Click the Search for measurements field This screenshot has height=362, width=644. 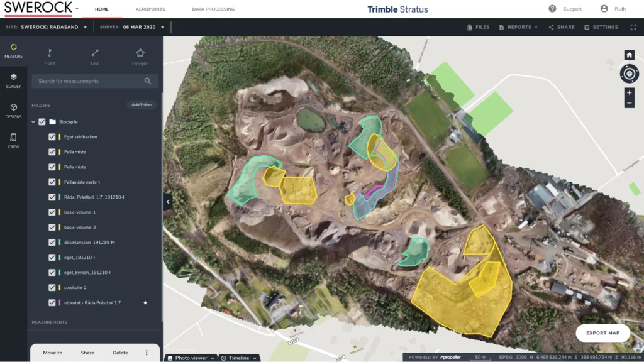(88, 81)
